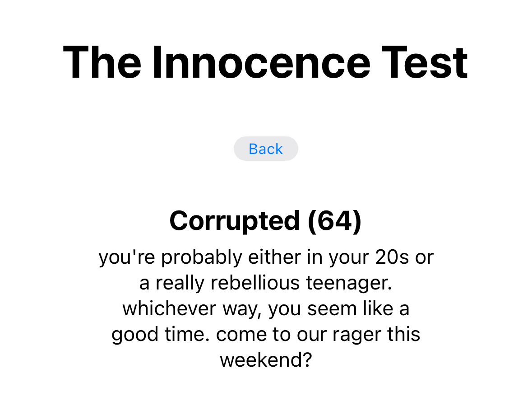Image resolution: width=532 pixels, height=406 pixels.
Task: Click the "Corrupted (64)" result heading
Action: pos(265,221)
